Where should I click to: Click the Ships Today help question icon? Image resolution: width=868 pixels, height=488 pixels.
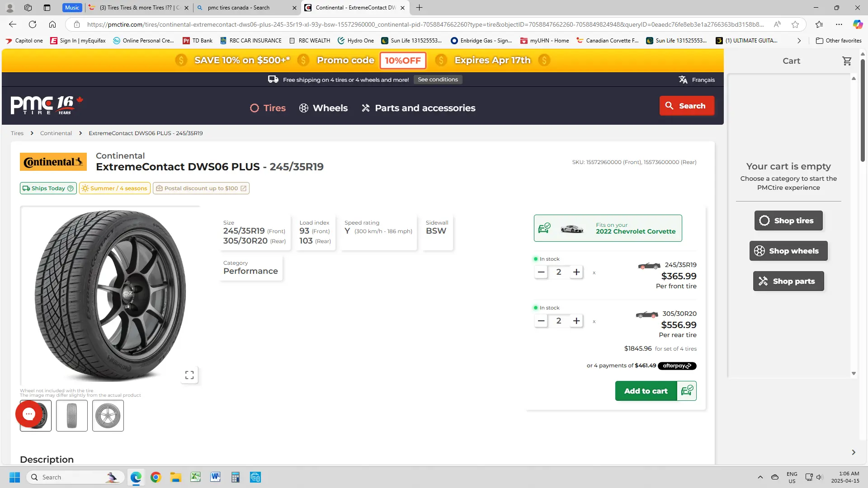(x=71, y=188)
